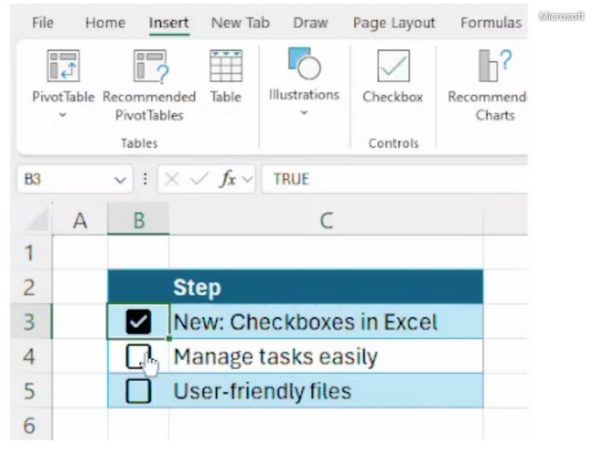Image resolution: width=600 pixels, height=450 pixels.
Task: Select row 1 header
Action: 30,253
